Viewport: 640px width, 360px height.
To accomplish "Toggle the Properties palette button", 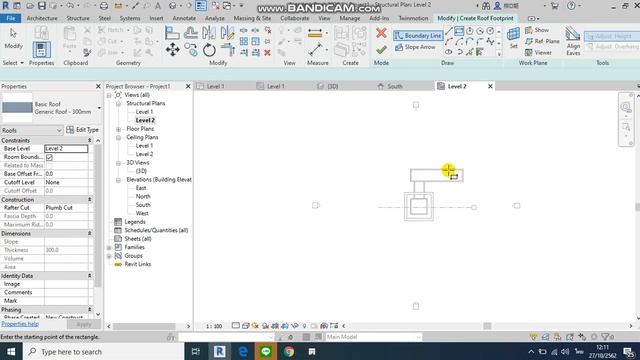I will pyautogui.click(x=41, y=50).
